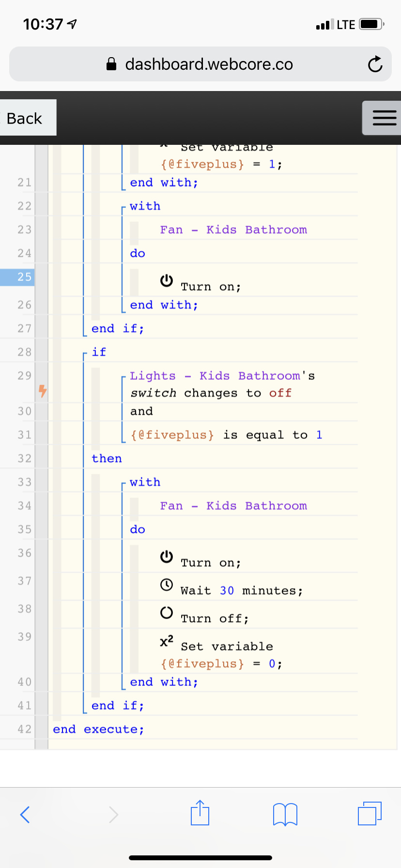Open Safari tabs overview icon
The width and height of the screenshot is (401, 868).
(x=370, y=813)
